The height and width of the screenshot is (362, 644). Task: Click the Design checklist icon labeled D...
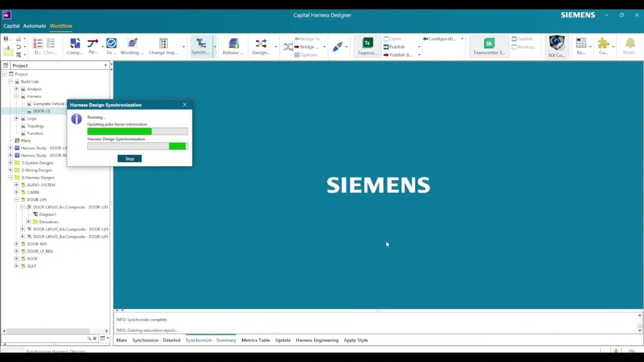tap(38, 44)
